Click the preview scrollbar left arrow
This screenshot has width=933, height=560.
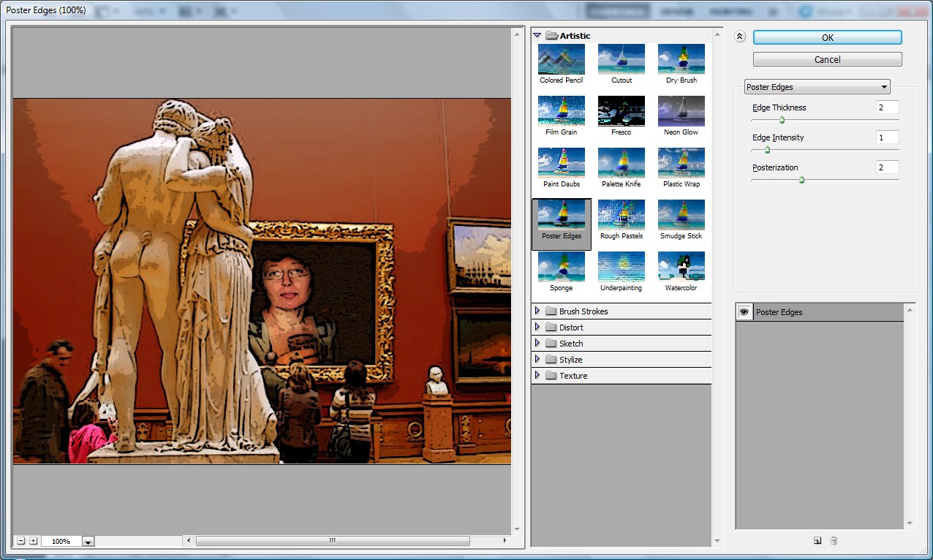pyautogui.click(x=189, y=541)
